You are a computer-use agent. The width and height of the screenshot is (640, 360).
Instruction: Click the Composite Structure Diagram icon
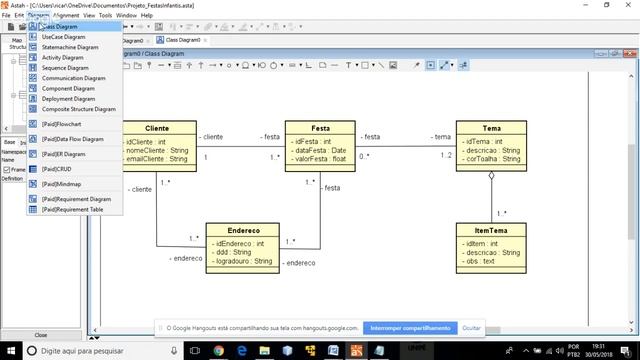(x=33, y=109)
